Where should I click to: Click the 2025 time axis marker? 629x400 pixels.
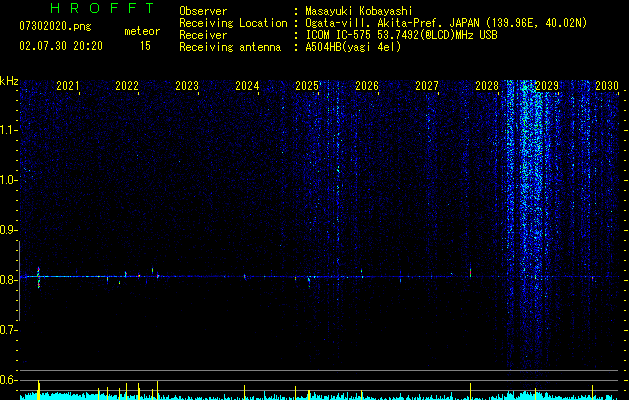tap(307, 86)
